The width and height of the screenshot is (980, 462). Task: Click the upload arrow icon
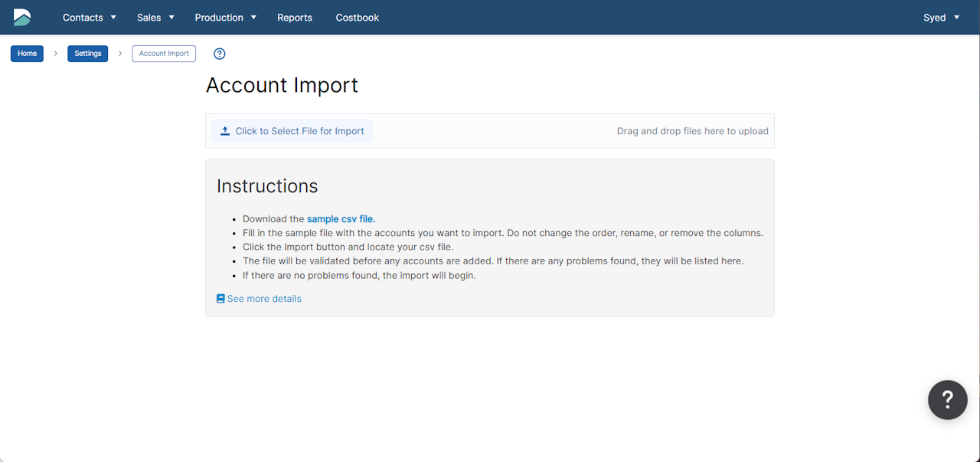point(225,131)
